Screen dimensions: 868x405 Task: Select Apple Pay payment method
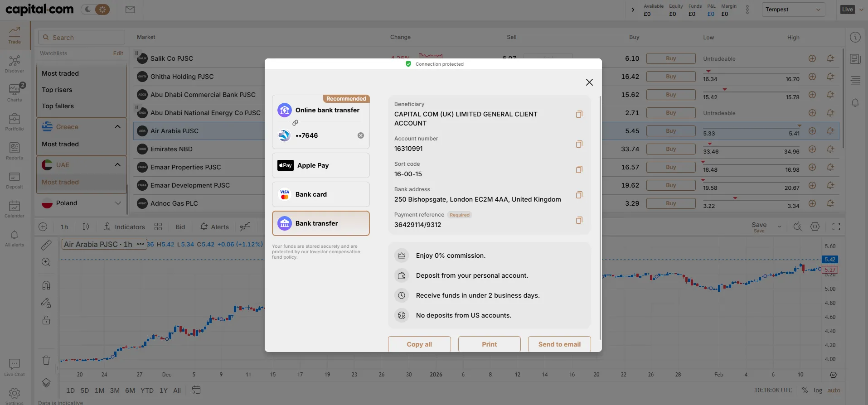click(x=321, y=165)
